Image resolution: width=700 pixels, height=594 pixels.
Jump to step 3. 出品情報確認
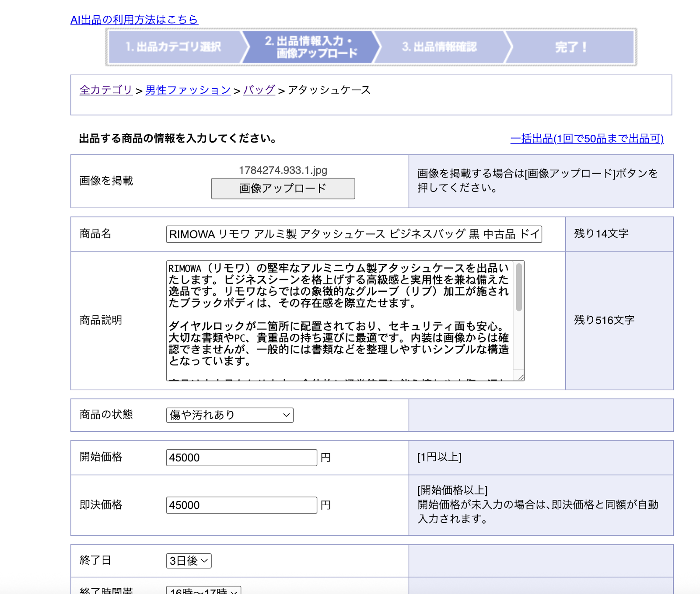coord(439,47)
